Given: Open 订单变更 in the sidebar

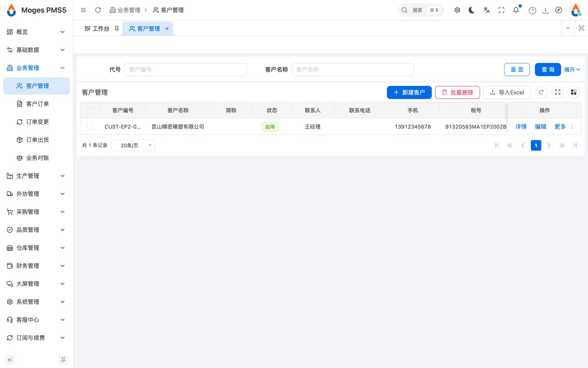Looking at the screenshot, I should point(36,122).
